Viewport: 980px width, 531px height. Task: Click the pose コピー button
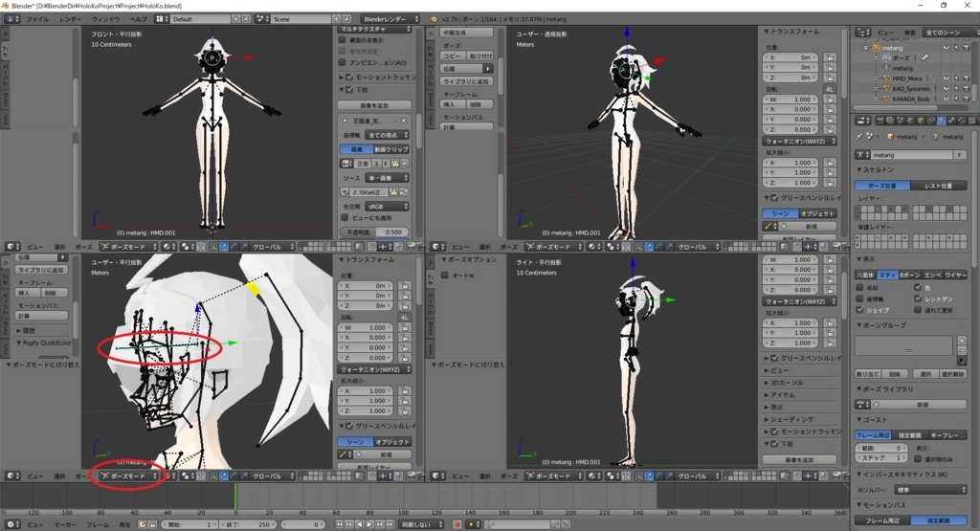[452, 55]
